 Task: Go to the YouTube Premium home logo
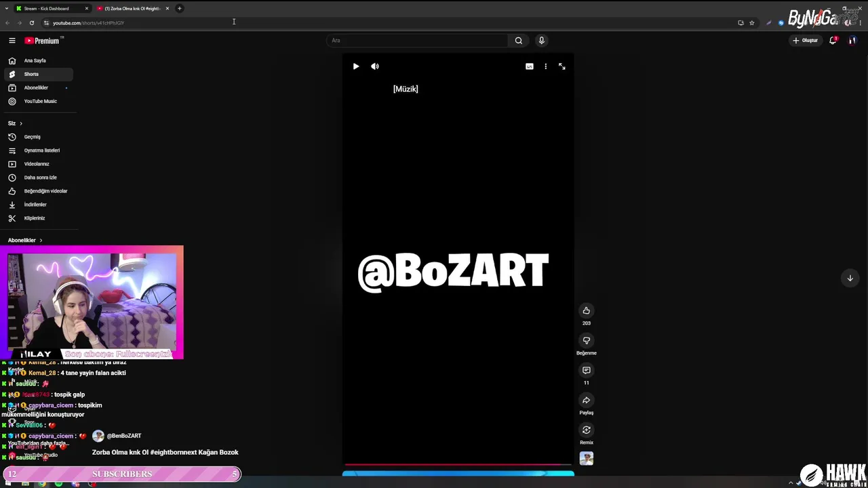(42, 41)
